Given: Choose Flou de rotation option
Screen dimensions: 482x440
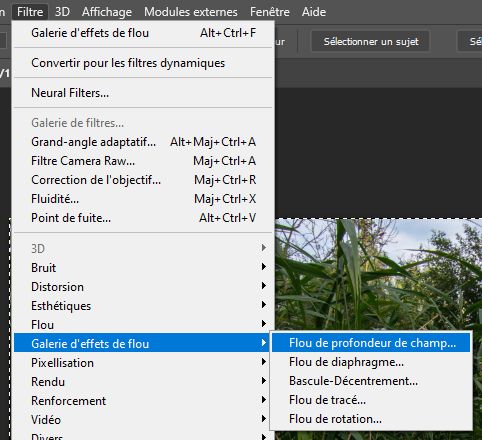Looking at the screenshot, I should [371, 419].
